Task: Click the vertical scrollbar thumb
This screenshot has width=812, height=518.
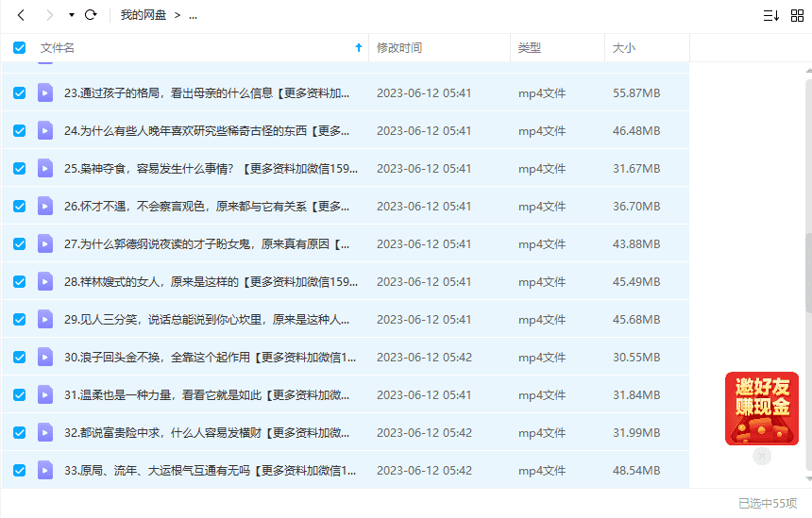Action: click(807, 274)
